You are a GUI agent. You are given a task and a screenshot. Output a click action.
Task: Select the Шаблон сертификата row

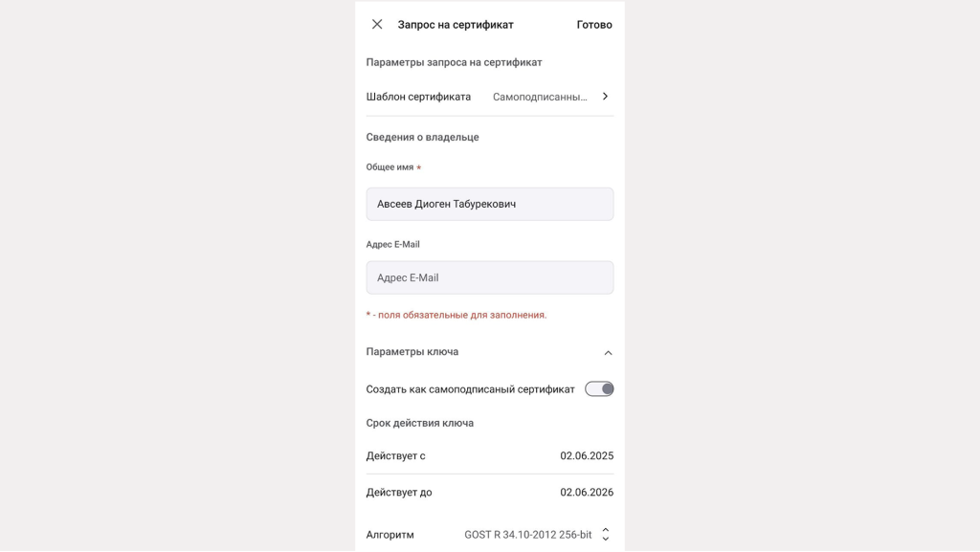[489, 97]
